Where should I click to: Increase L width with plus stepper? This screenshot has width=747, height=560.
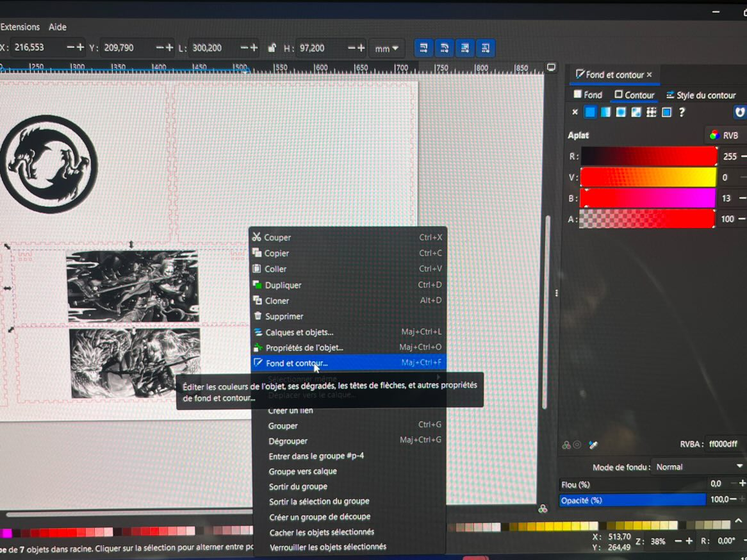coord(254,47)
